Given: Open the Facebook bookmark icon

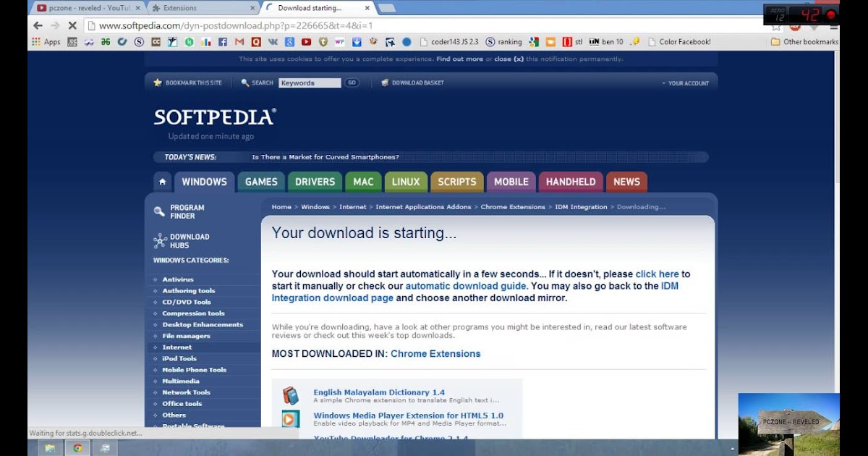Looking at the screenshot, I should coord(223,42).
